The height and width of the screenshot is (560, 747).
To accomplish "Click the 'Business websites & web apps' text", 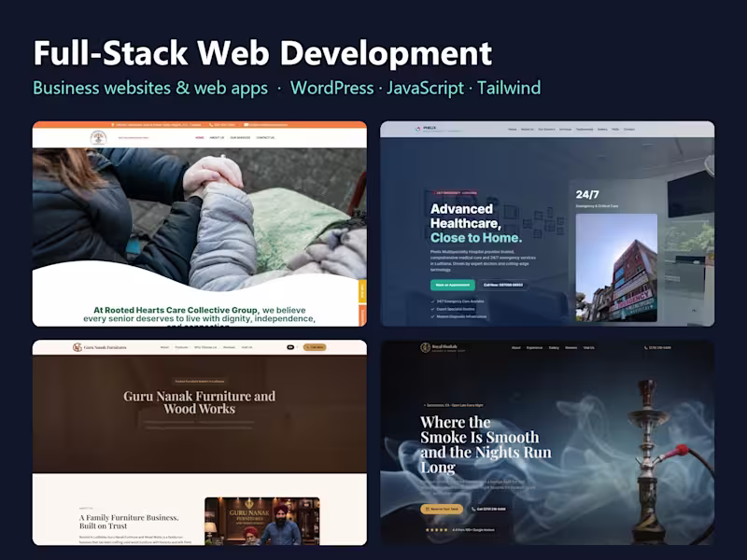I will click(150, 88).
